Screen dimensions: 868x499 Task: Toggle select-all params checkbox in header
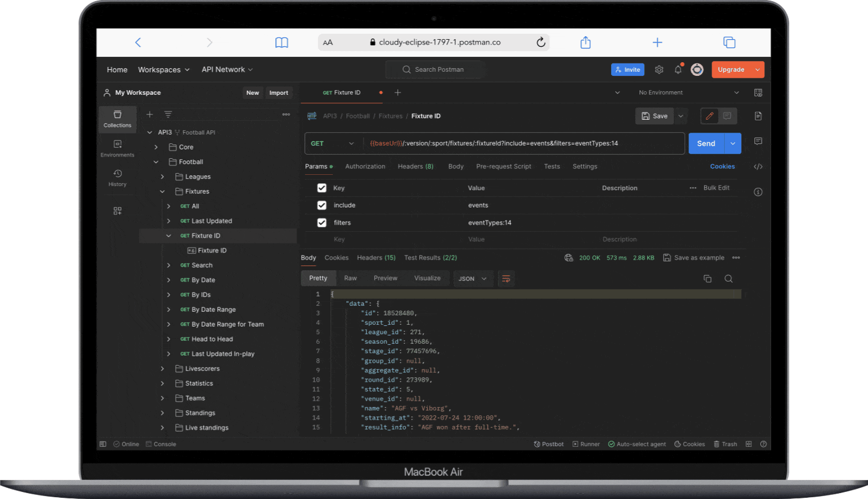322,188
